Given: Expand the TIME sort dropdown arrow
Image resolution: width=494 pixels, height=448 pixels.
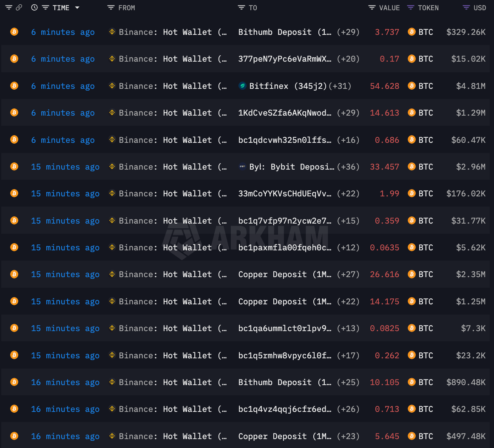Looking at the screenshot, I should coord(77,8).
